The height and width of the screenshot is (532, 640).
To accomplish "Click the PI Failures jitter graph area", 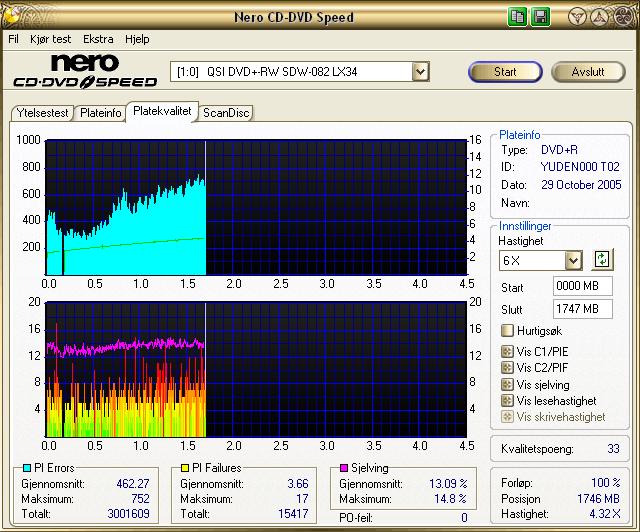I will point(256,370).
